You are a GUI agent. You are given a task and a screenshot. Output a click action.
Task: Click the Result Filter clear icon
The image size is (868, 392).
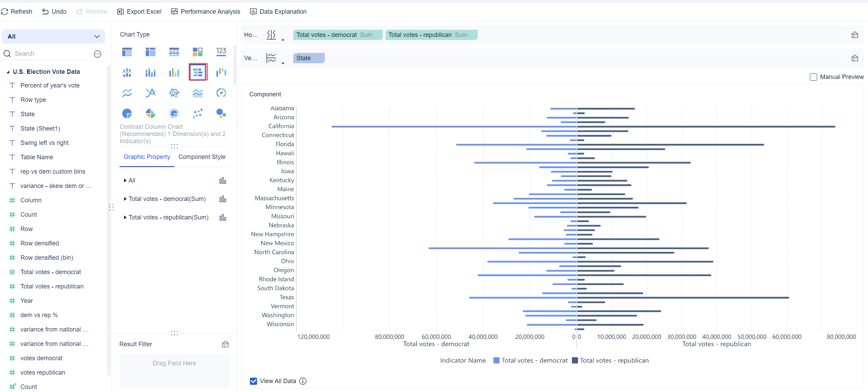[x=225, y=344]
